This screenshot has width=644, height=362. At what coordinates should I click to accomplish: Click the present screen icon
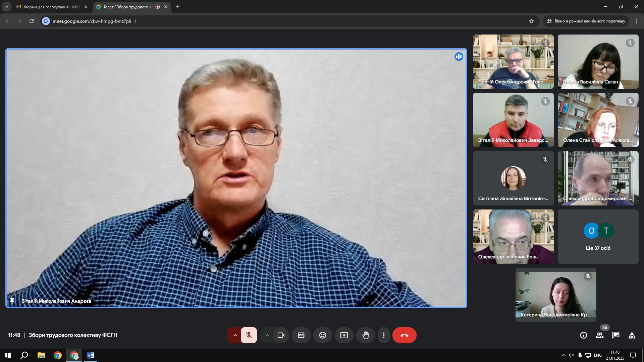point(344,335)
